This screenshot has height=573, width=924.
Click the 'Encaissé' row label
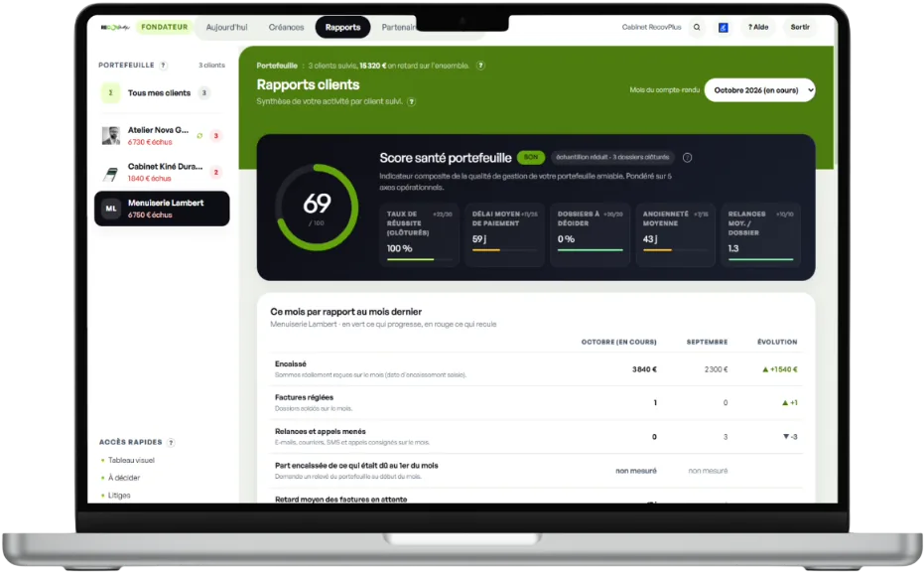tap(291, 364)
